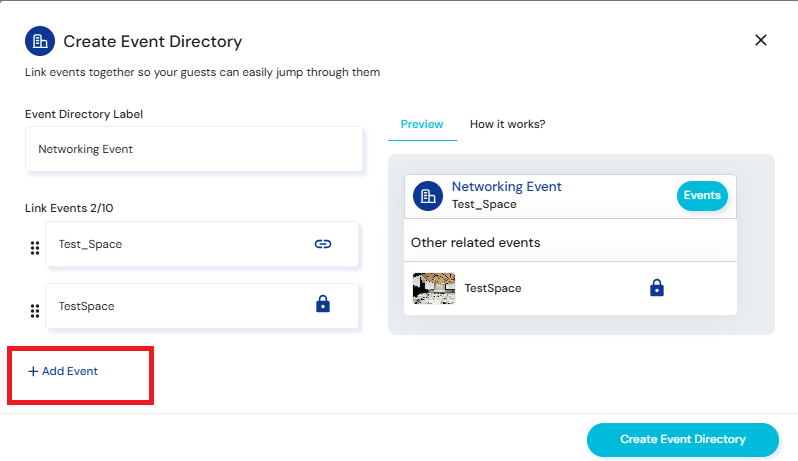Click the Events pill button in preview
The image size is (798, 461).
(701, 196)
